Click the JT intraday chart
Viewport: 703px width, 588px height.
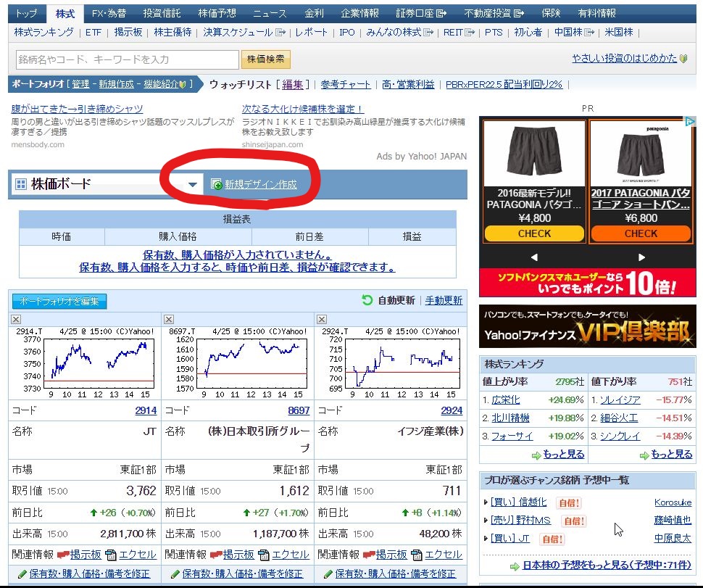pos(86,363)
